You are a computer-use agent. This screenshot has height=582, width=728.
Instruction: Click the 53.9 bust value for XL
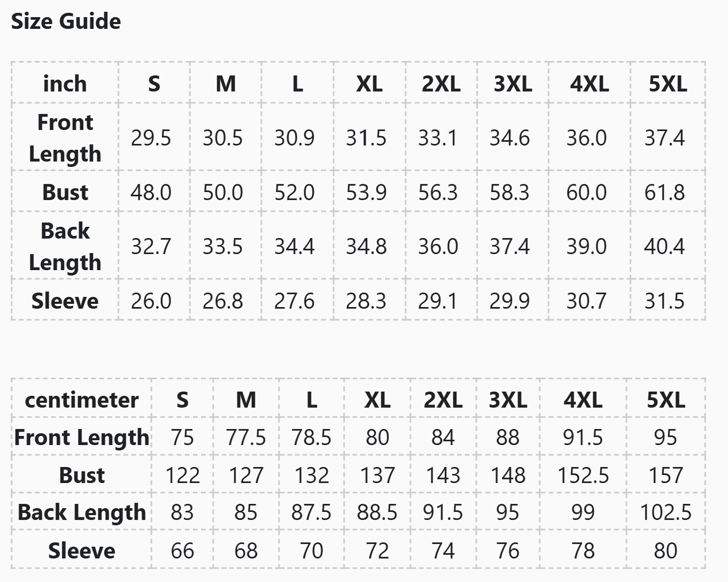[x=366, y=192]
